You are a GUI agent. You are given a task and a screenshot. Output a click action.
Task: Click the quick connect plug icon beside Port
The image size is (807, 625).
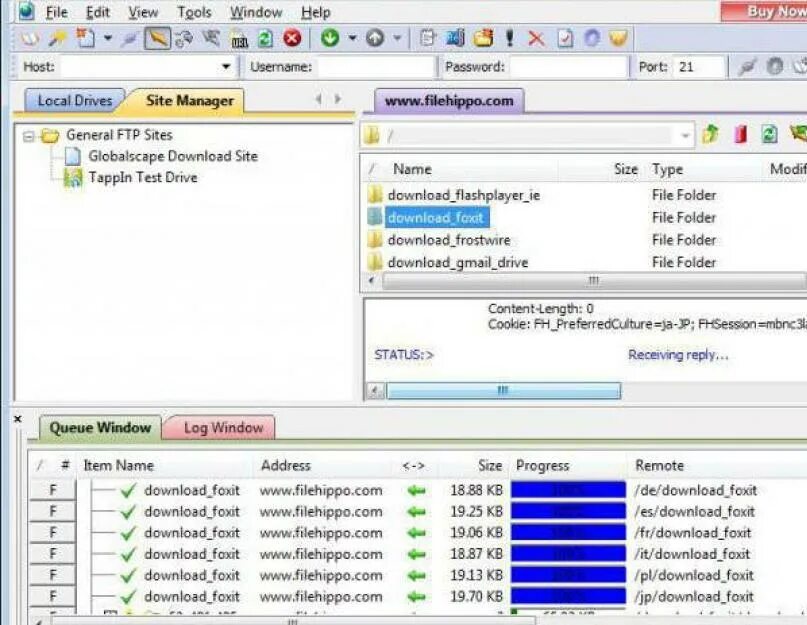[746, 67]
